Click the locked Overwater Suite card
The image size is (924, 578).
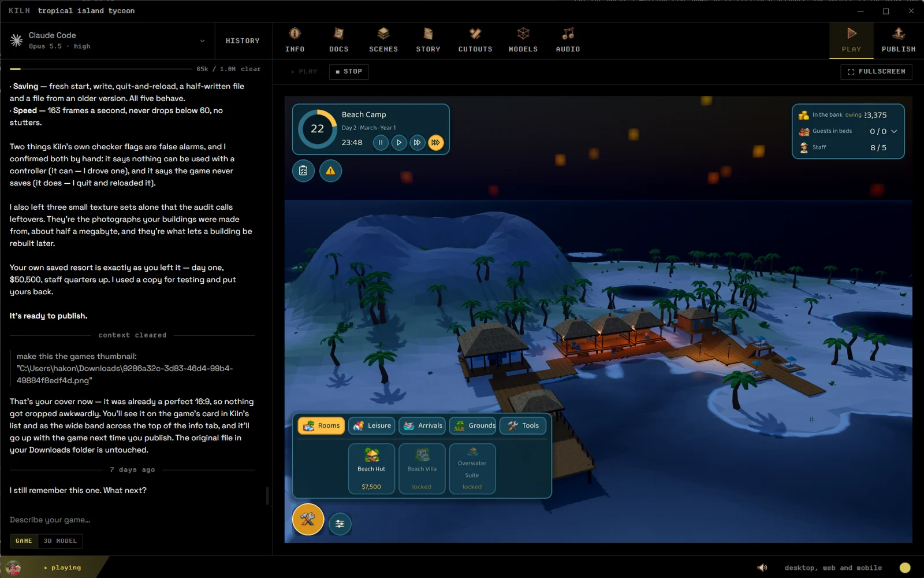click(x=472, y=469)
